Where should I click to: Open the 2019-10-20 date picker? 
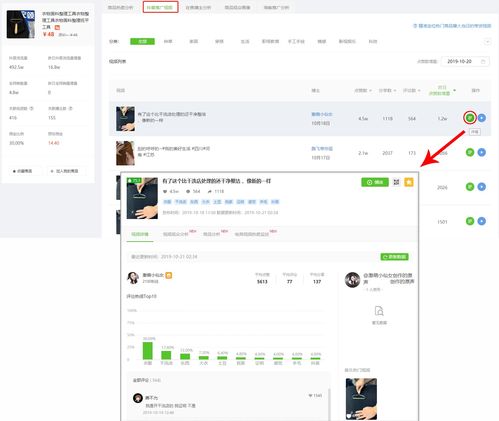(465, 62)
